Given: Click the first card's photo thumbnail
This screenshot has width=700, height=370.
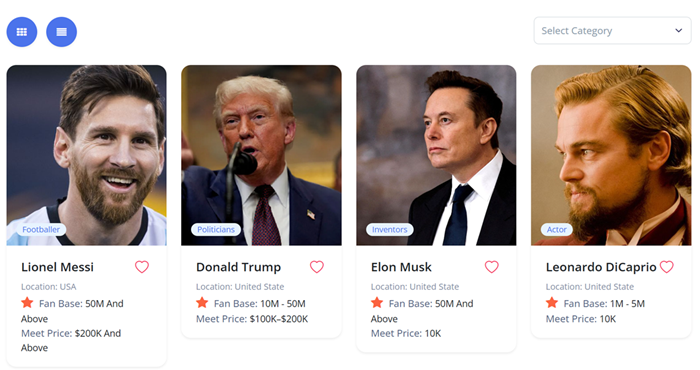Looking at the screenshot, I should pyautogui.click(x=87, y=155).
